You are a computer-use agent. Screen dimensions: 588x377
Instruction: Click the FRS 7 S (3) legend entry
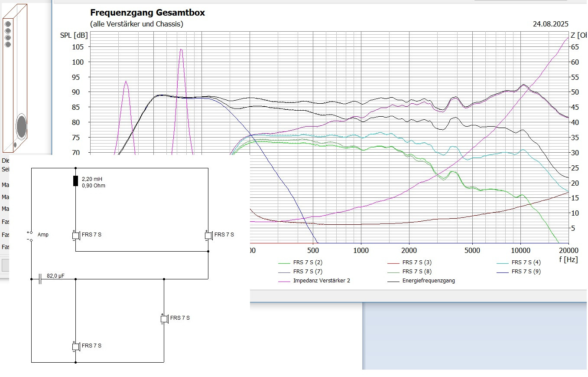416,262
